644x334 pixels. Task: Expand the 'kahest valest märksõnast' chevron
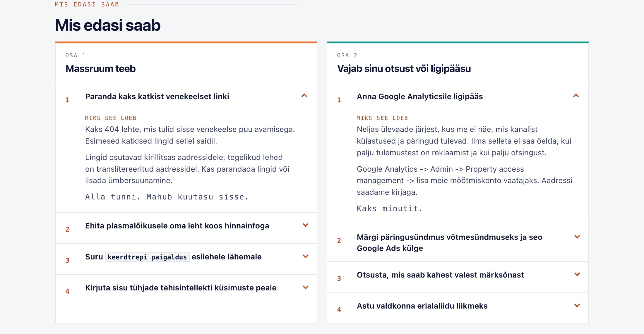point(577,274)
